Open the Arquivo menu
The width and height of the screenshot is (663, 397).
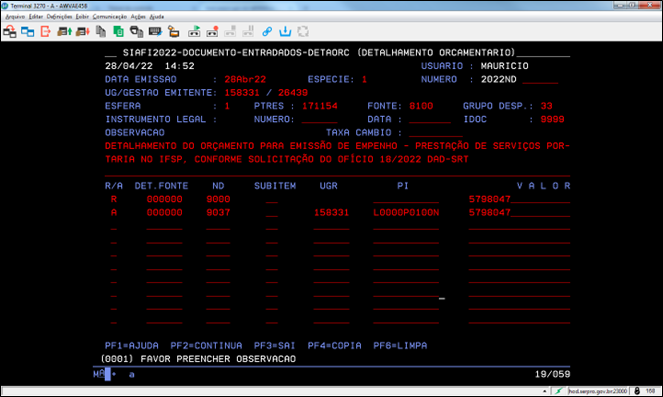click(x=15, y=16)
